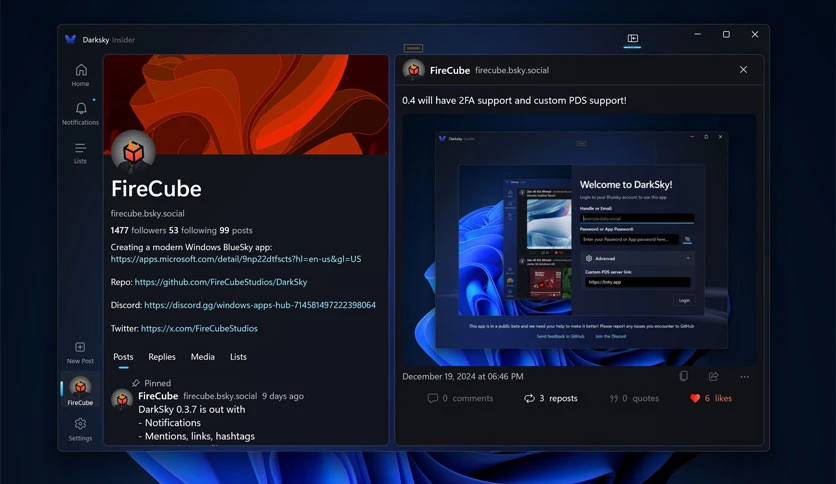Open the Discord invite link

pyautogui.click(x=260, y=305)
